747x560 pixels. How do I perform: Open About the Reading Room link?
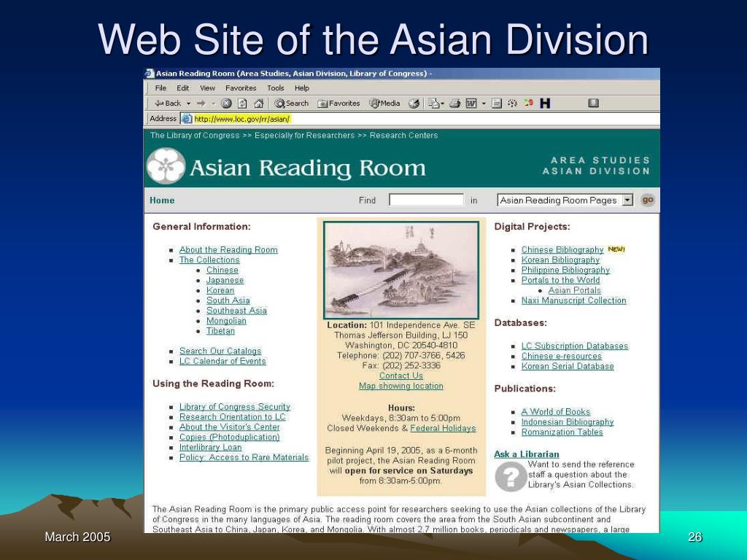(x=228, y=249)
